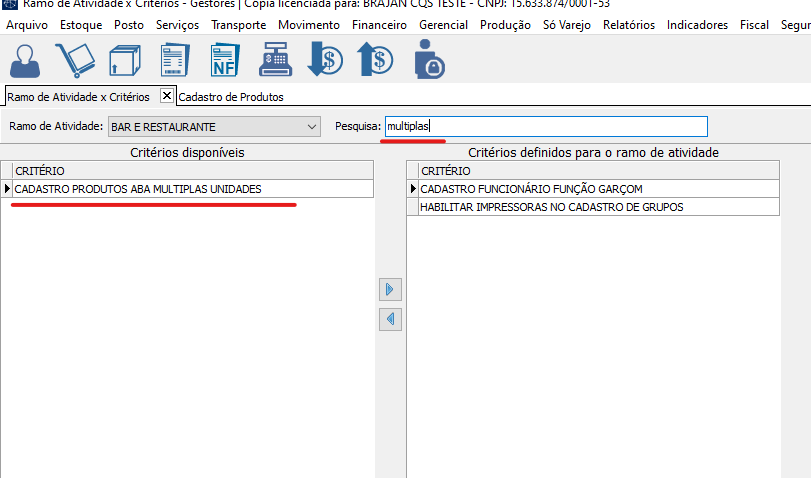Open the Relatórios menu
The width and height of the screenshot is (811, 478).
629,25
